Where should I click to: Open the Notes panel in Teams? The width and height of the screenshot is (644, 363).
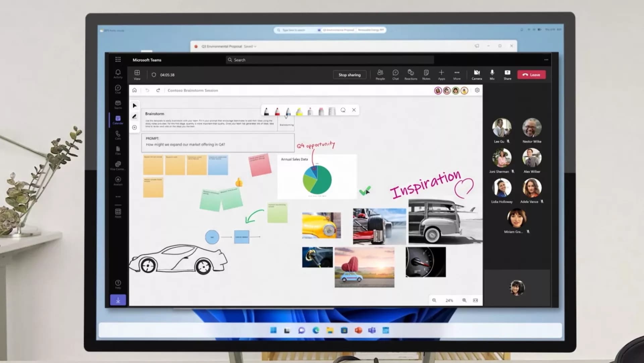[426, 74]
